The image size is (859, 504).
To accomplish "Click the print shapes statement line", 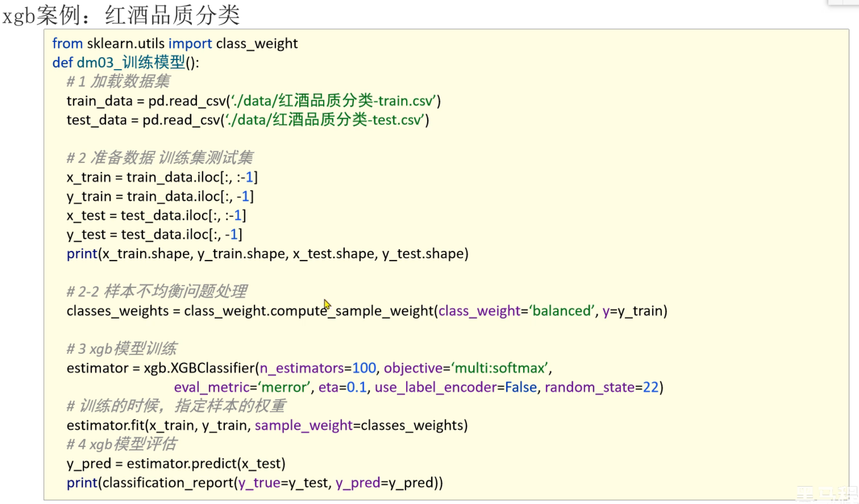I will click(x=267, y=254).
